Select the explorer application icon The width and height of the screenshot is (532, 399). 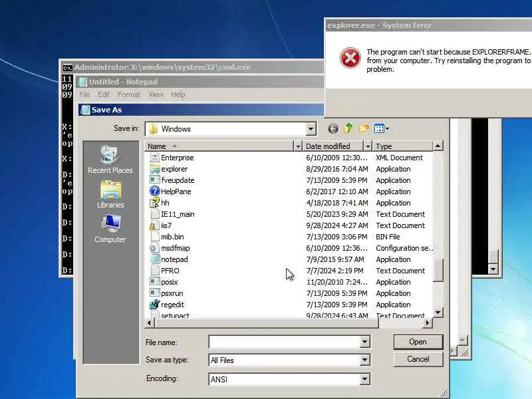(x=155, y=169)
